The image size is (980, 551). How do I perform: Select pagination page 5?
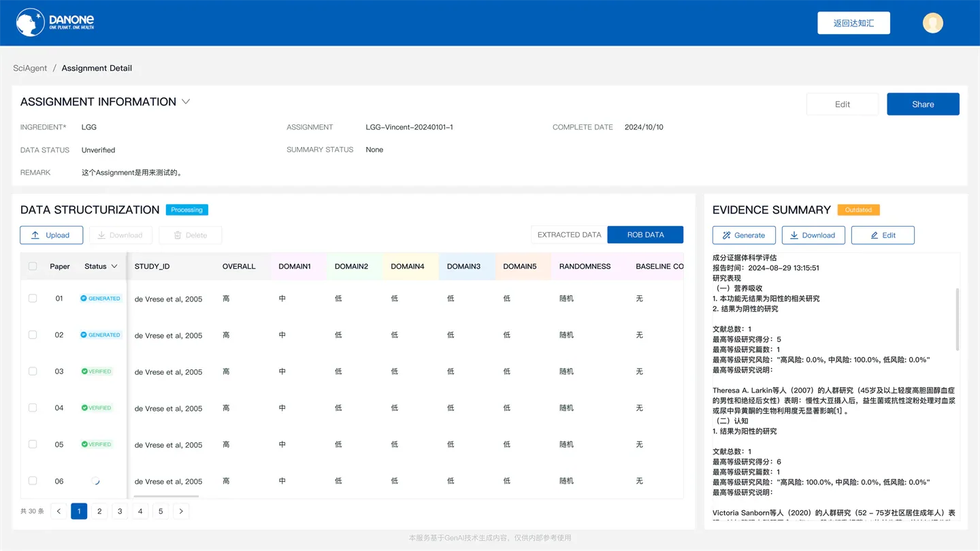point(161,511)
